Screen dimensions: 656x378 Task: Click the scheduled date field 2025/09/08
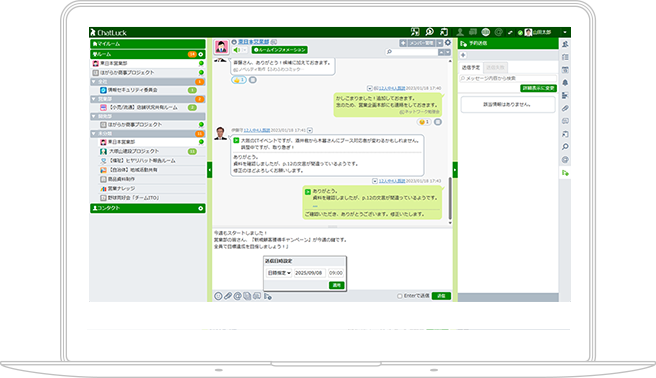pyautogui.click(x=309, y=273)
